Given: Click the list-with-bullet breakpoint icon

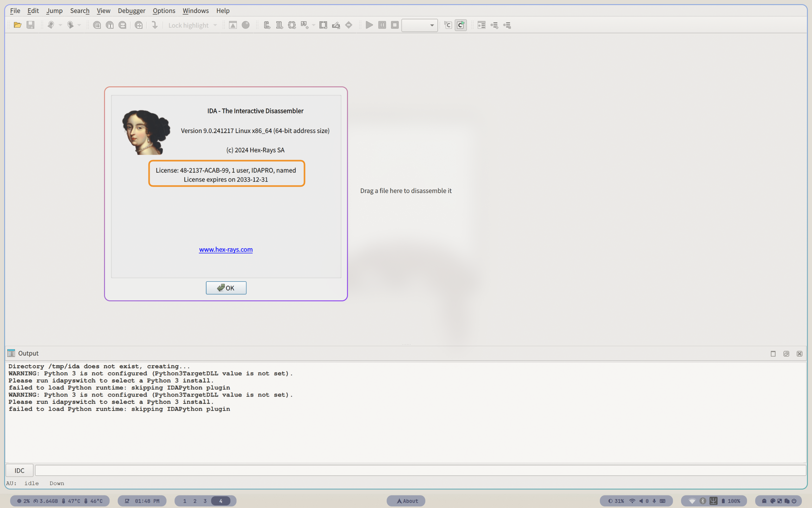Looking at the screenshot, I should click(481, 25).
